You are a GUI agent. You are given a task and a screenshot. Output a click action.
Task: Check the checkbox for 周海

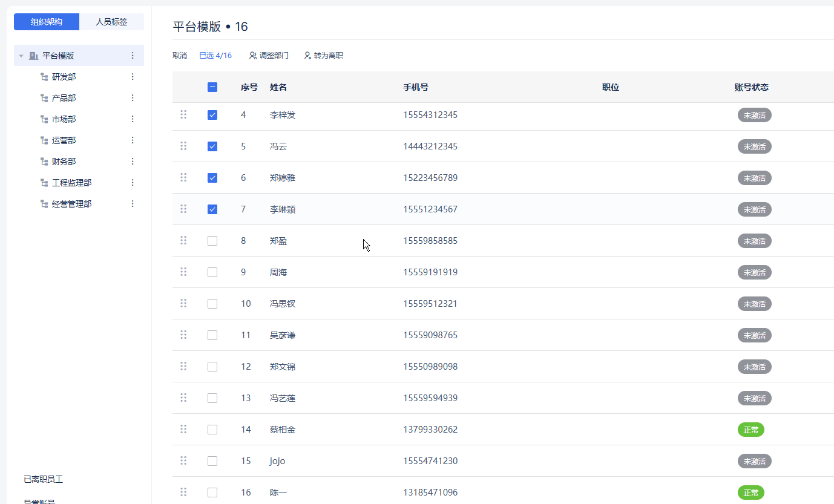(212, 272)
